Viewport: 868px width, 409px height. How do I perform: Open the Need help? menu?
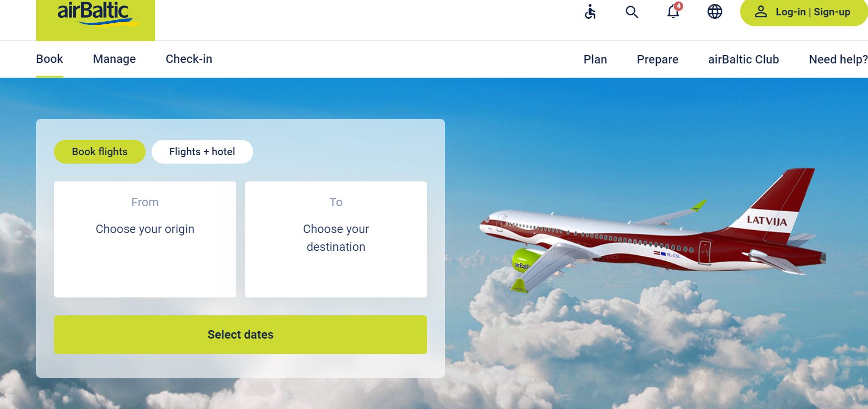(x=838, y=59)
